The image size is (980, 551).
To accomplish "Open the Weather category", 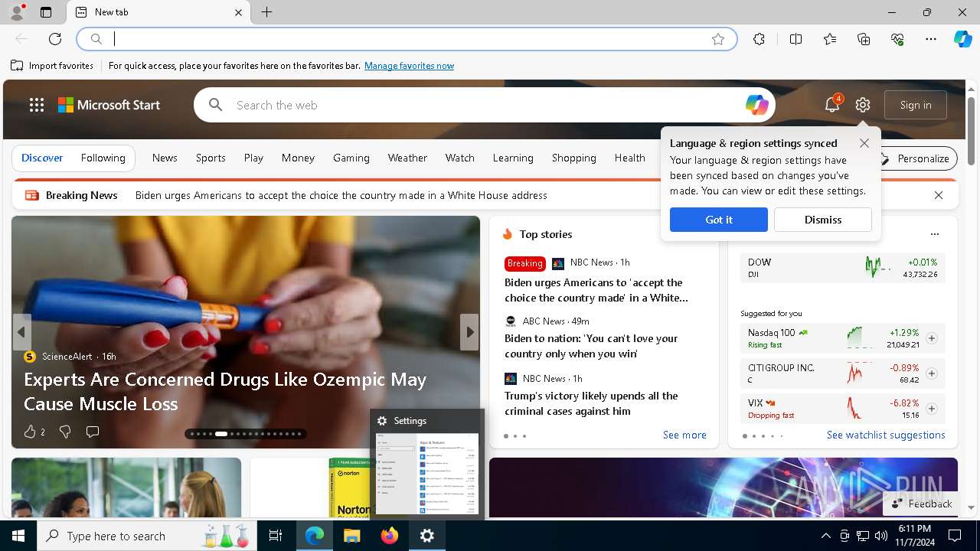I will (407, 158).
